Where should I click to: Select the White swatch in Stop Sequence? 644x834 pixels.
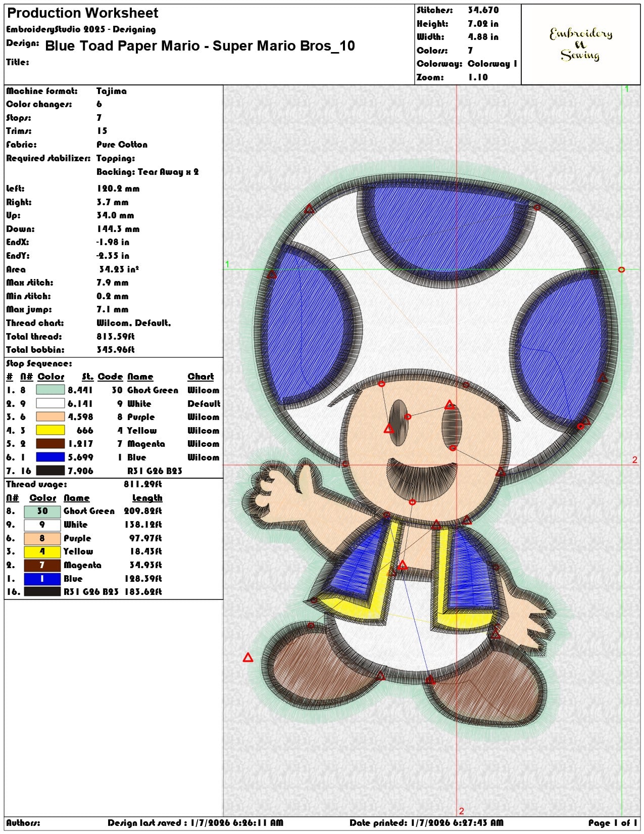tap(51, 403)
